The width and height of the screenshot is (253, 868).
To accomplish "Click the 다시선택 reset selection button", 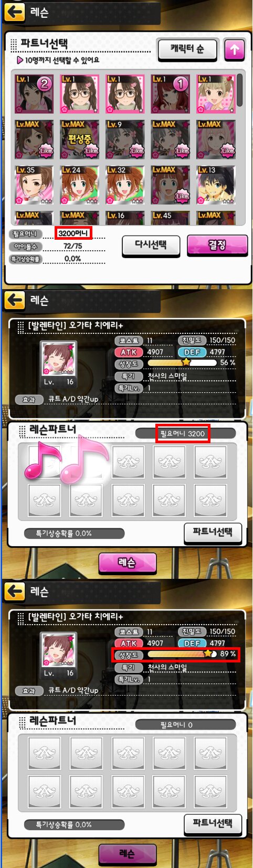I will pyautogui.click(x=151, y=245).
